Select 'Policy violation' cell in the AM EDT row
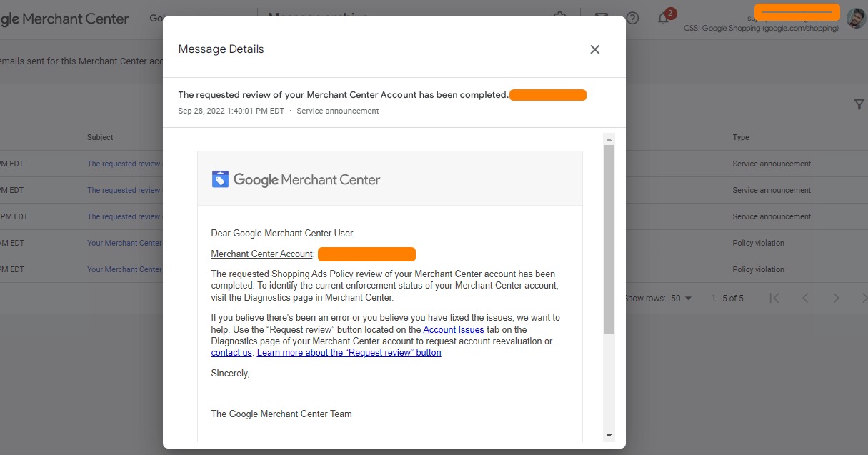The height and width of the screenshot is (455, 868). point(758,243)
